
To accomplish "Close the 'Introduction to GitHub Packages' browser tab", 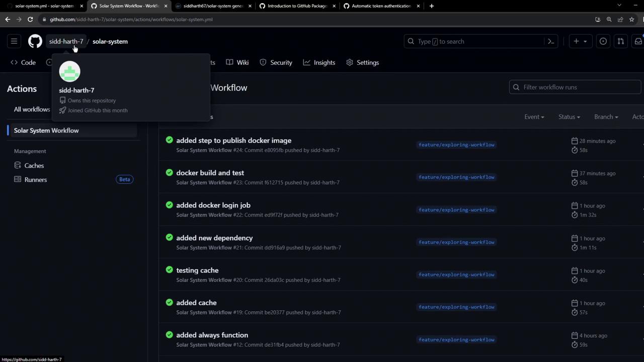I will coord(334,6).
